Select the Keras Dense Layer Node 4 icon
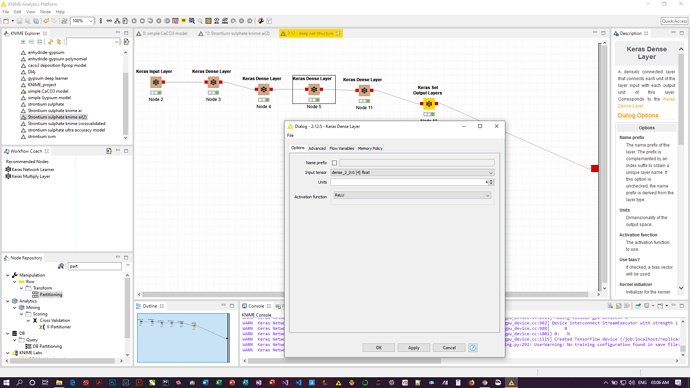This screenshot has height=388, width=690. click(264, 90)
